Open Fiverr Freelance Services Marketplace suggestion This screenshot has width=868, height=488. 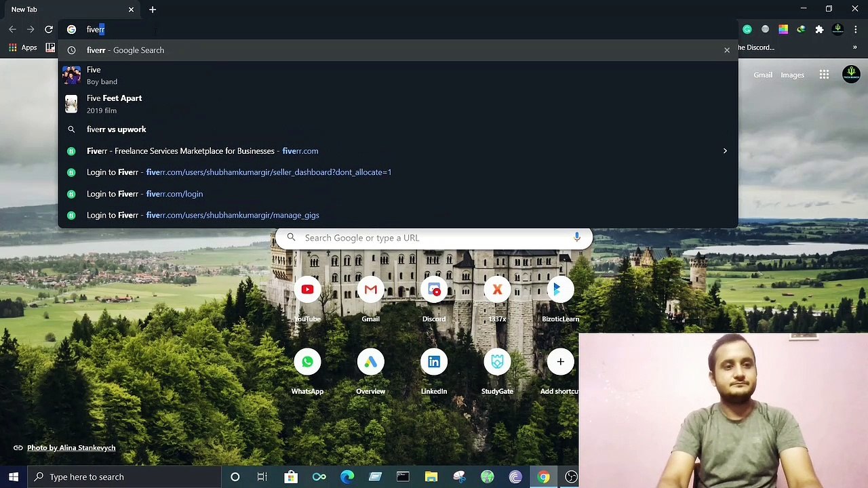coord(398,151)
